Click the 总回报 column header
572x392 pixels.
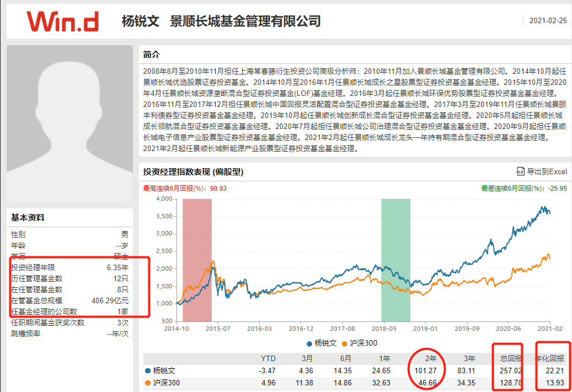[511, 358]
